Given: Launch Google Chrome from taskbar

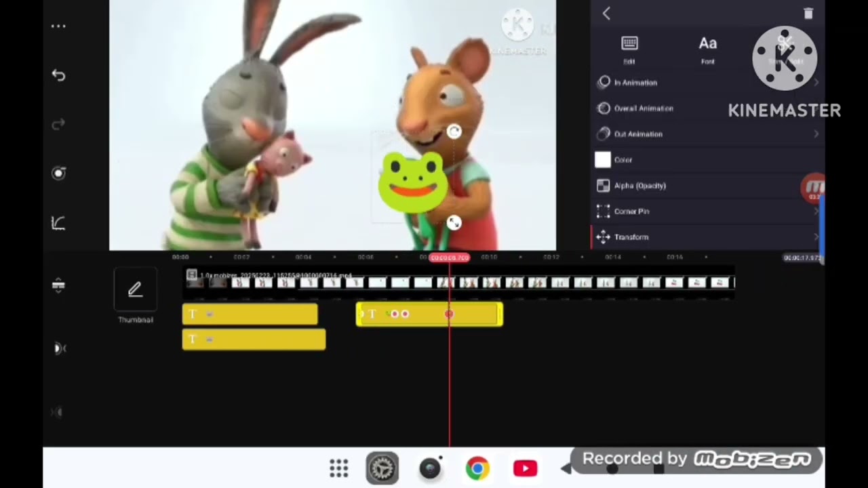Looking at the screenshot, I should 477,468.
